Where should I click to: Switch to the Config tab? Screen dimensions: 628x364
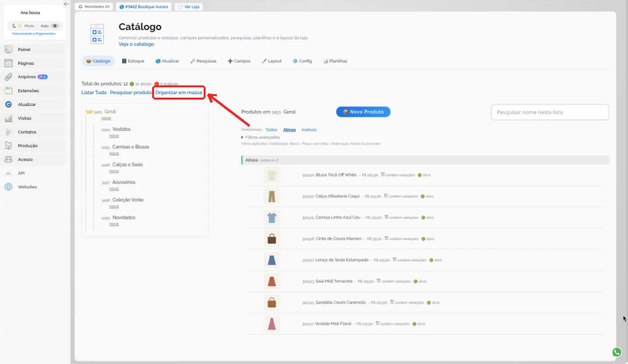(x=302, y=61)
